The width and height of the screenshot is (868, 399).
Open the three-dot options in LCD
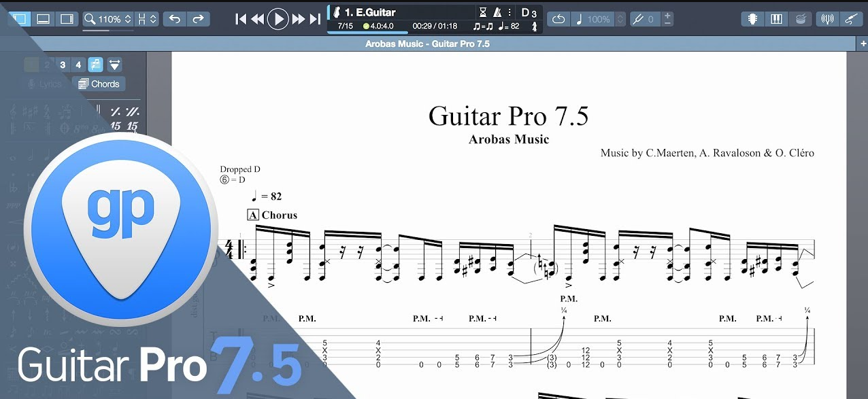click(510, 12)
